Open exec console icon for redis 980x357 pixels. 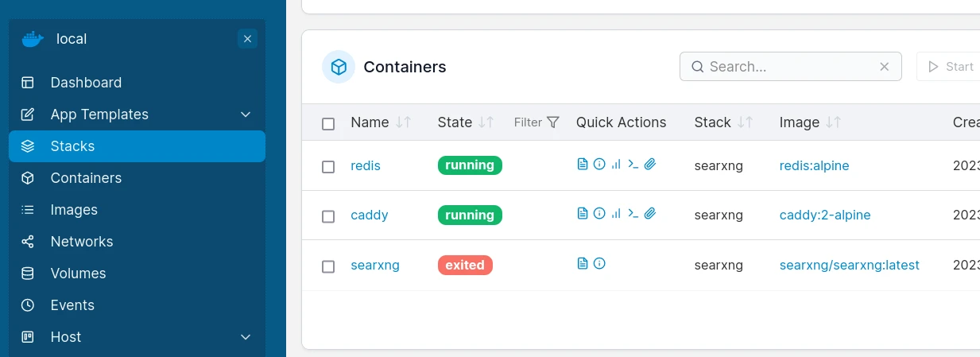[x=633, y=165]
